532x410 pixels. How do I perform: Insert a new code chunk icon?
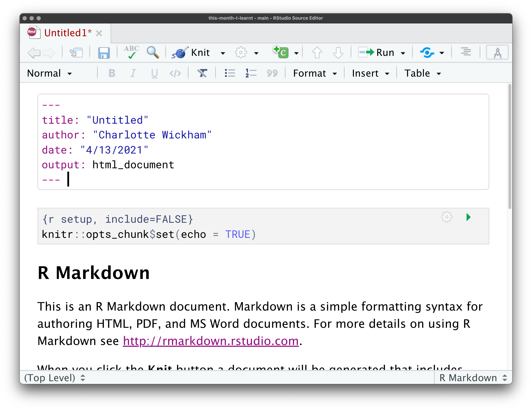(x=281, y=52)
